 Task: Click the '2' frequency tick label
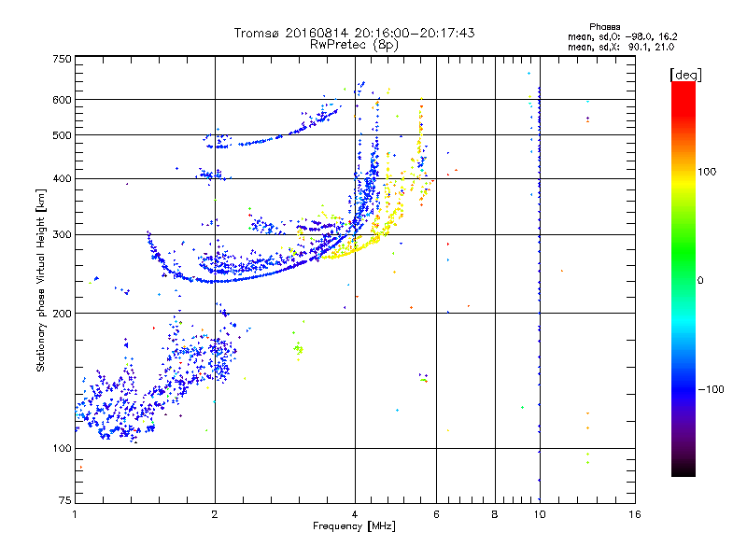215,514
